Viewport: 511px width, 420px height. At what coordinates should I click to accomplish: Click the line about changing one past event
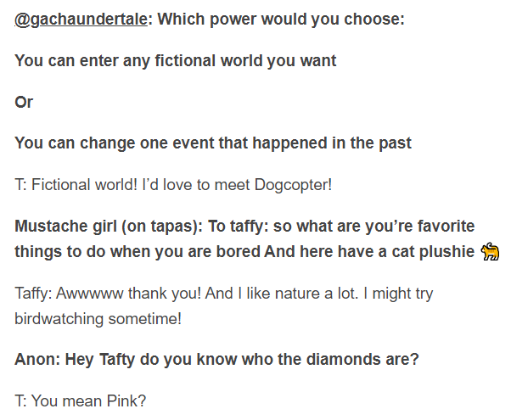click(x=207, y=143)
